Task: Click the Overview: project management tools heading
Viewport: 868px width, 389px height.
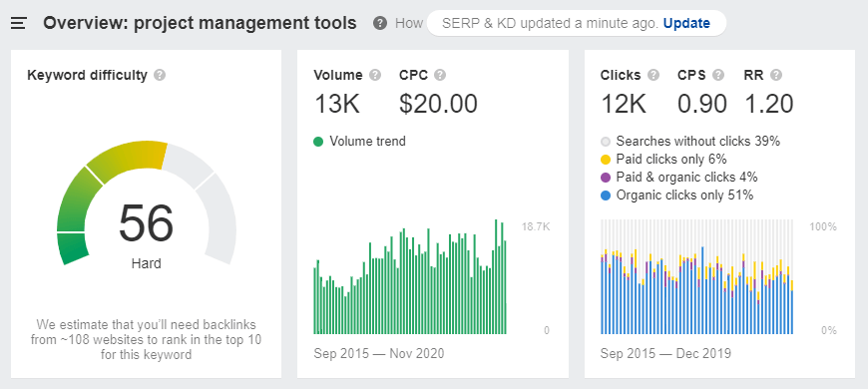Action: (x=200, y=23)
